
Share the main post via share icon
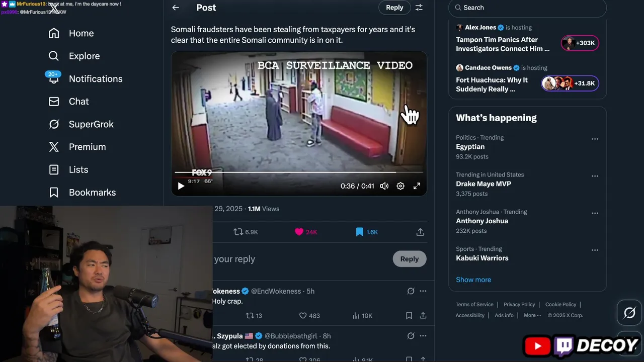(x=420, y=232)
